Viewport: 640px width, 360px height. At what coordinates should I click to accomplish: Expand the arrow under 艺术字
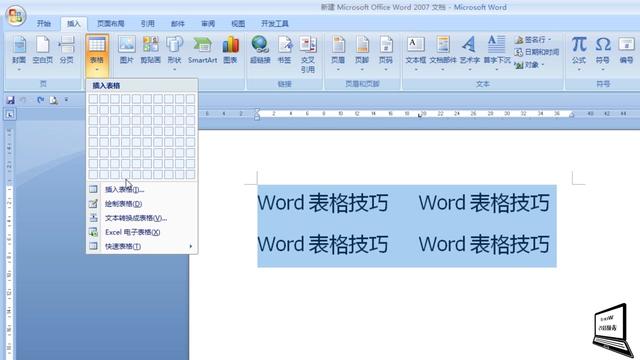[469, 70]
